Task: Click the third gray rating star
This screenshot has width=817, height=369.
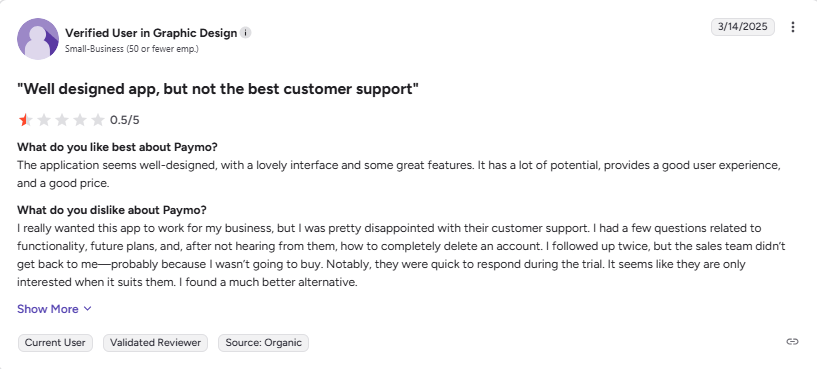Action: click(x=62, y=120)
